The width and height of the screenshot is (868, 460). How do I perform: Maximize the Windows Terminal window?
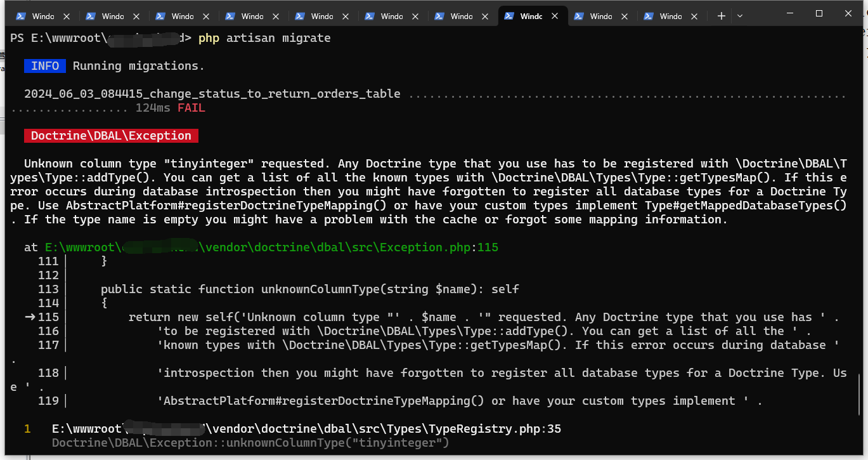pos(819,13)
